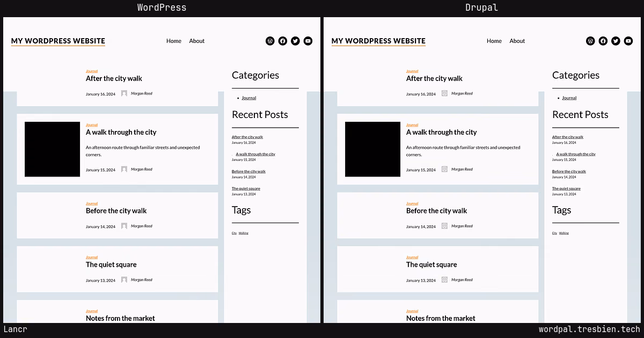The height and width of the screenshot is (338, 644).
Task: Click author avatar for 'The quiet square' in WordPress pane
Action: tap(124, 280)
